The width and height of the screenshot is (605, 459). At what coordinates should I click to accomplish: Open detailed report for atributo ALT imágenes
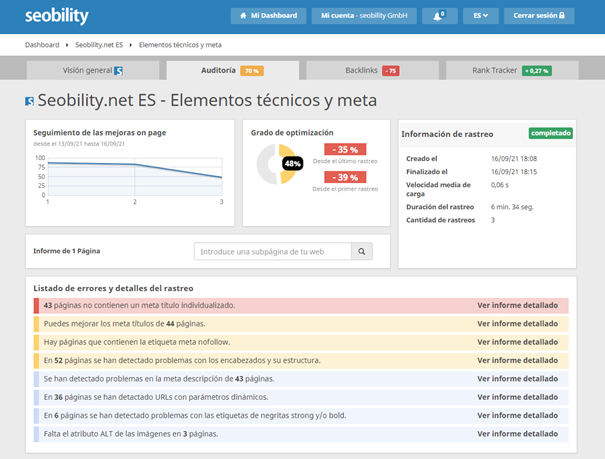click(517, 434)
